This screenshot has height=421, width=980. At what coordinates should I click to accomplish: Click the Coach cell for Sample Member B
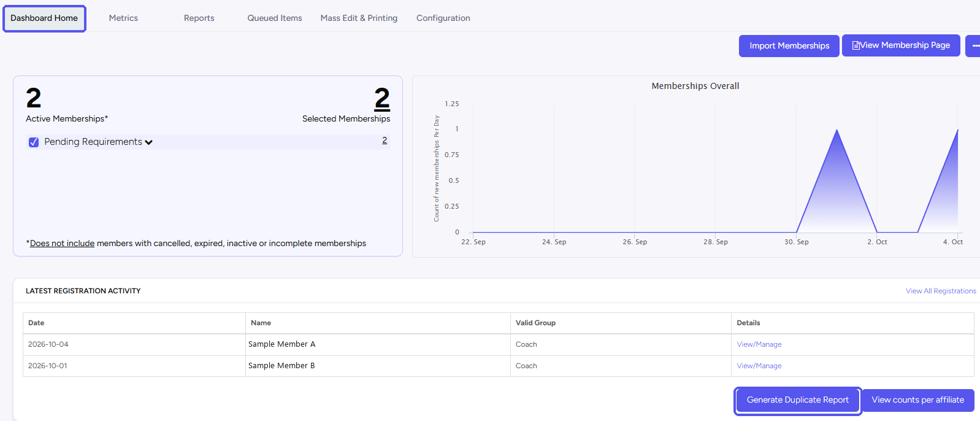tap(622, 366)
